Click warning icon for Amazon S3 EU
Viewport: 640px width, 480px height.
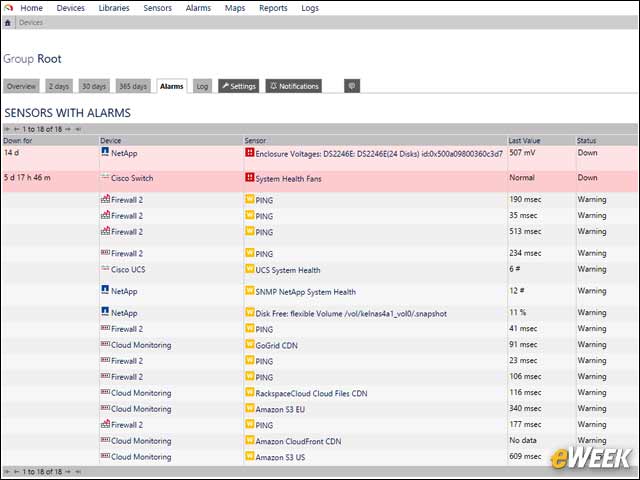249,408
